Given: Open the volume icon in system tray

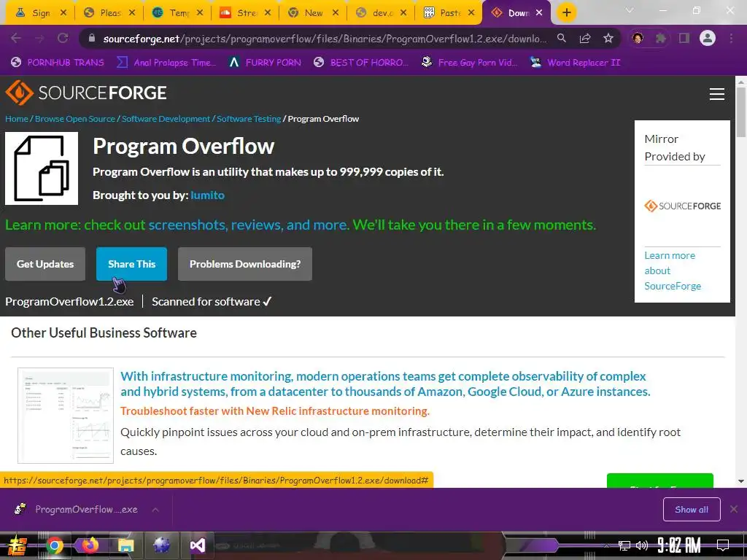Looking at the screenshot, I should click(642, 545).
